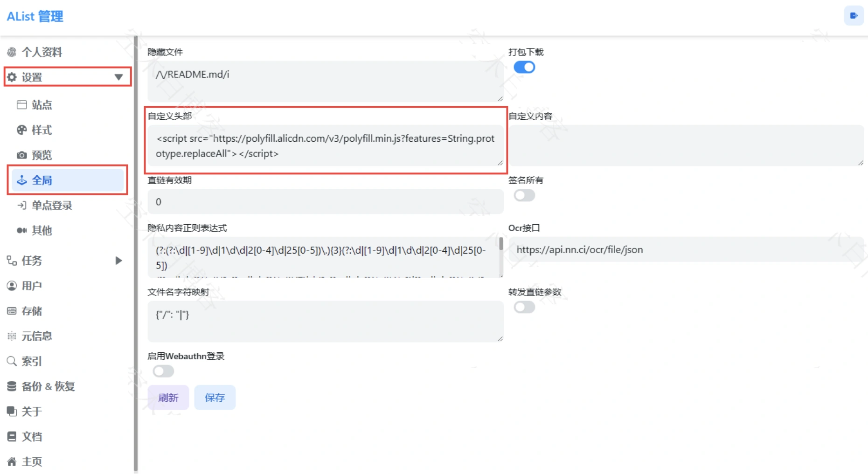Open 用户 management page

[x=66, y=286]
